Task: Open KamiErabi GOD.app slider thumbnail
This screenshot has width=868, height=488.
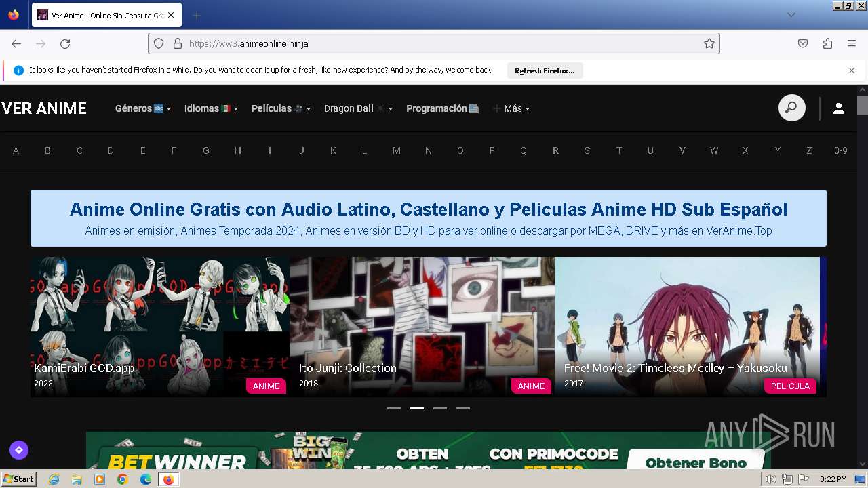Action: coord(160,327)
